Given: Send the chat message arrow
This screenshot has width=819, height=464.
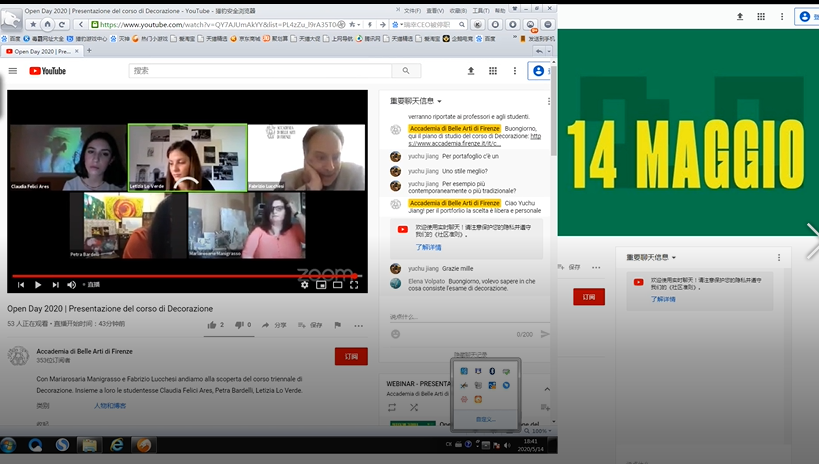Looking at the screenshot, I should [x=545, y=334].
